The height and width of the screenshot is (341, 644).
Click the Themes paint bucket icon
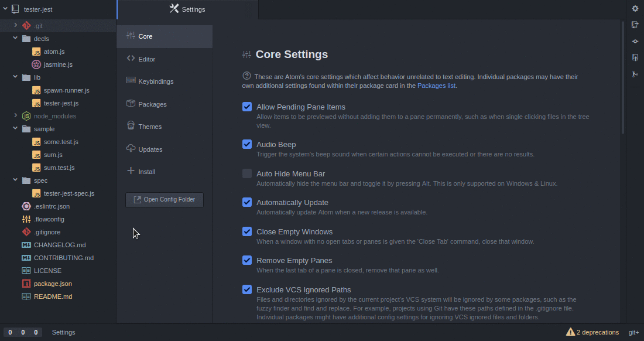click(x=131, y=126)
